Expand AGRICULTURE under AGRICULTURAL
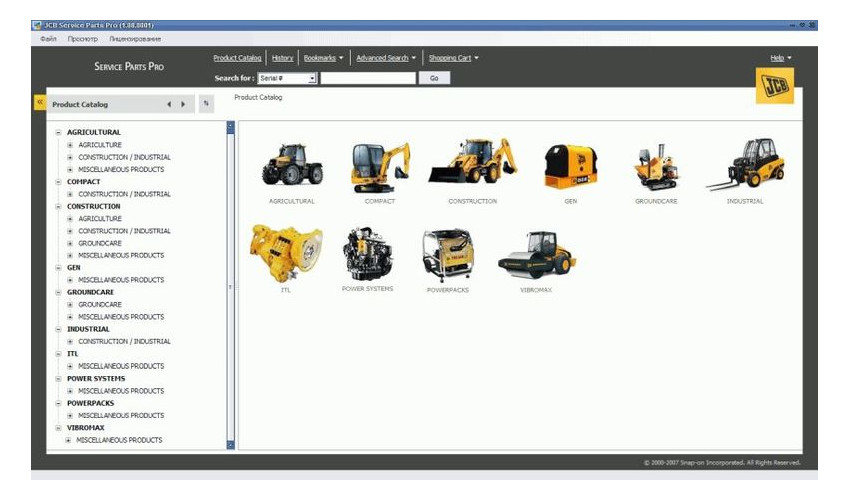The width and height of the screenshot is (849, 500). pyautogui.click(x=70, y=145)
